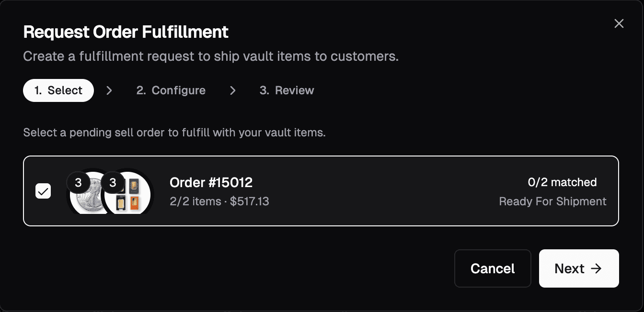644x312 pixels.
Task: Go to the Select step
Action: tap(58, 90)
